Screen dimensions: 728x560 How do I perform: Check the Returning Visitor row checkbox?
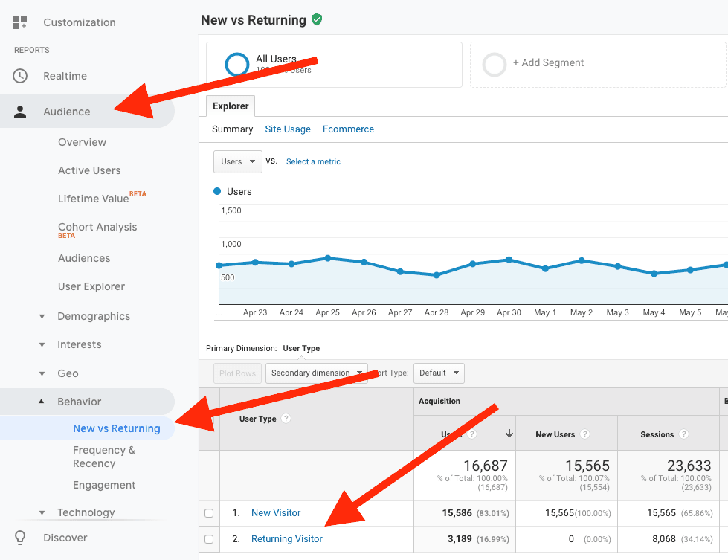[x=209, y=539]
